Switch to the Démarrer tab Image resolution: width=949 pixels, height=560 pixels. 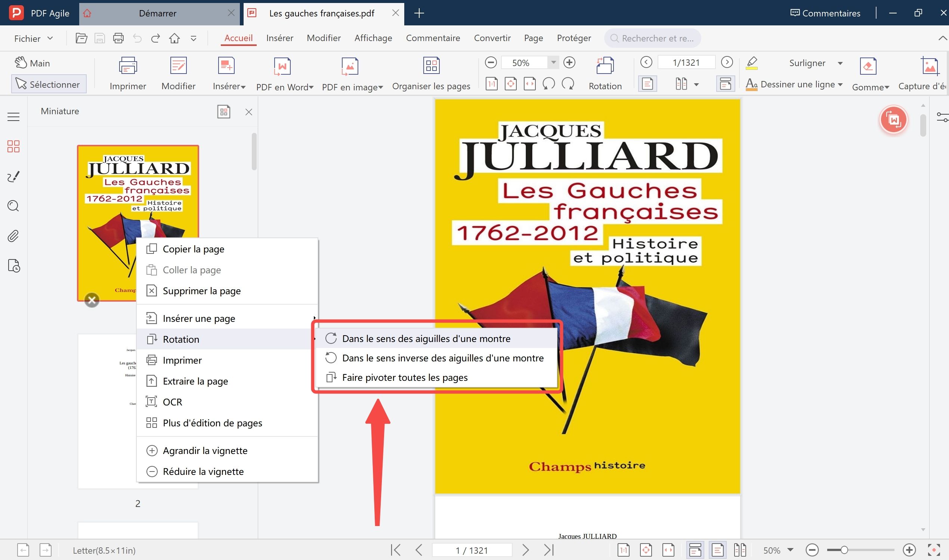click(157, 13)
